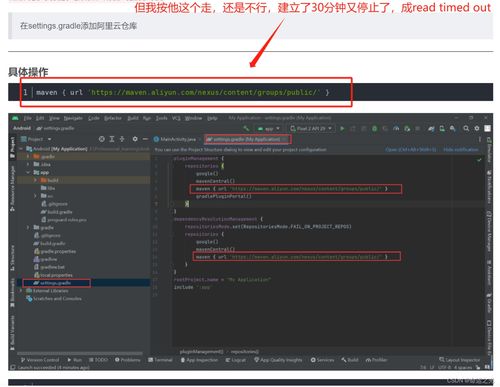This screenshot has height=387, width=500.
Task: Click the search magnifier icon in toolbar
Action: click(x=466, y=128)
